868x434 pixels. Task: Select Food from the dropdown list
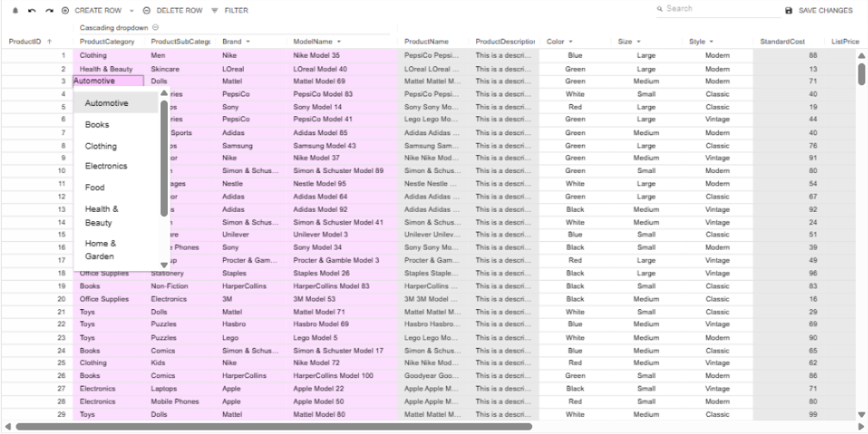116,187
